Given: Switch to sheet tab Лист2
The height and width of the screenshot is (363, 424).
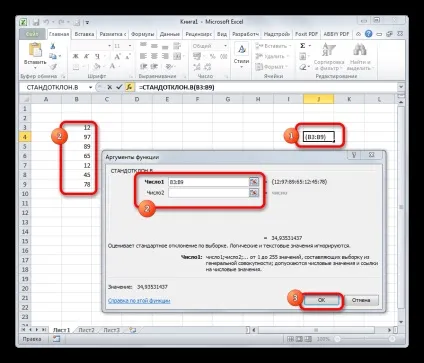Looking at the screenshot, I should 86,330.
